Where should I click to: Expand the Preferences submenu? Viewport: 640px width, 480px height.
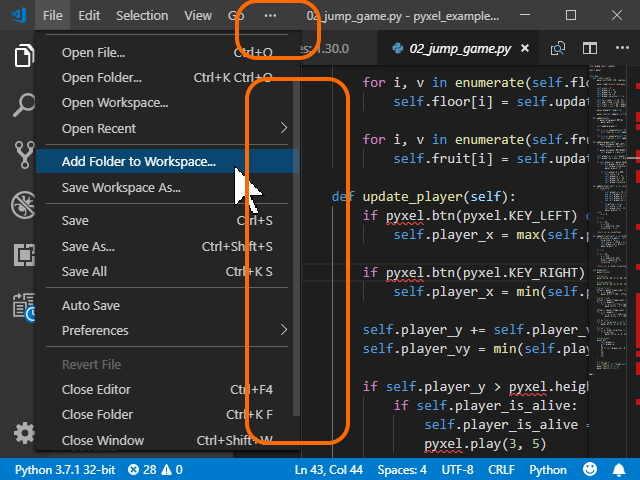point(167,330)
